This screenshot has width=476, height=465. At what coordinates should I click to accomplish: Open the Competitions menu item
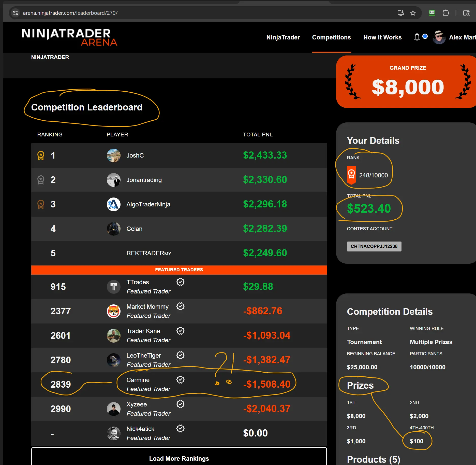331,37
